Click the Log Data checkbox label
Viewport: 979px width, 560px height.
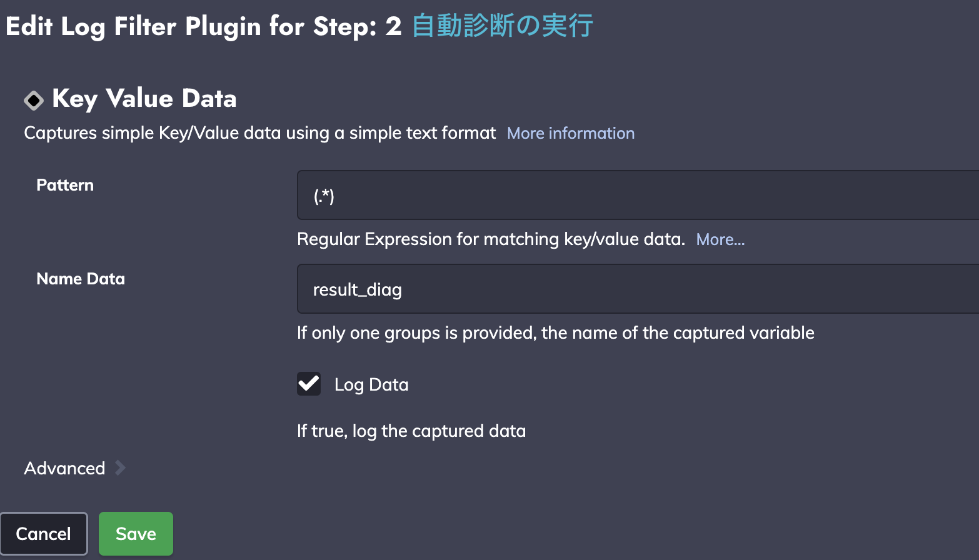[371, 385]
